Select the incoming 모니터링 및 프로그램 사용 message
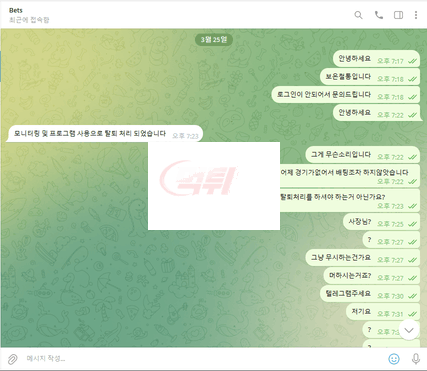 [x=105, y=134]
